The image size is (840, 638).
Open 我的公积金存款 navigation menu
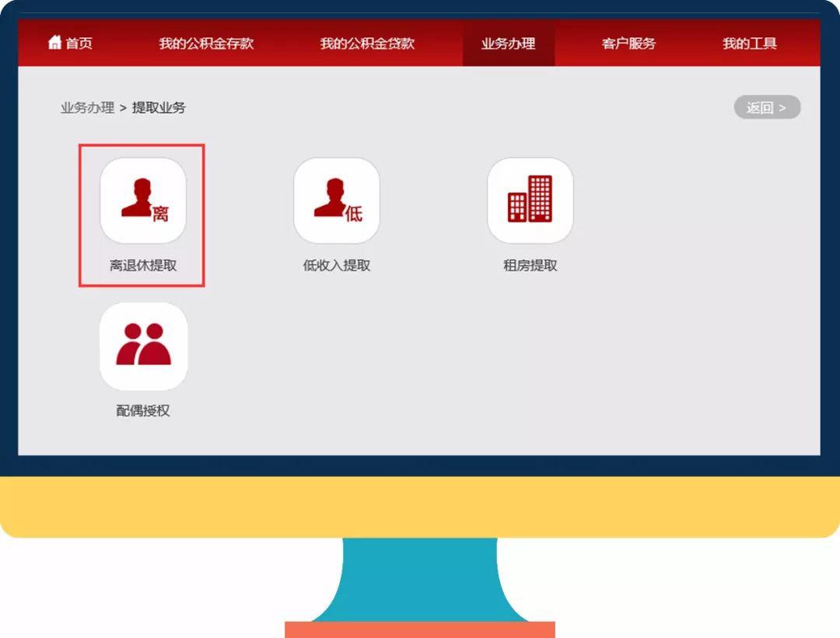pos(206,44)
